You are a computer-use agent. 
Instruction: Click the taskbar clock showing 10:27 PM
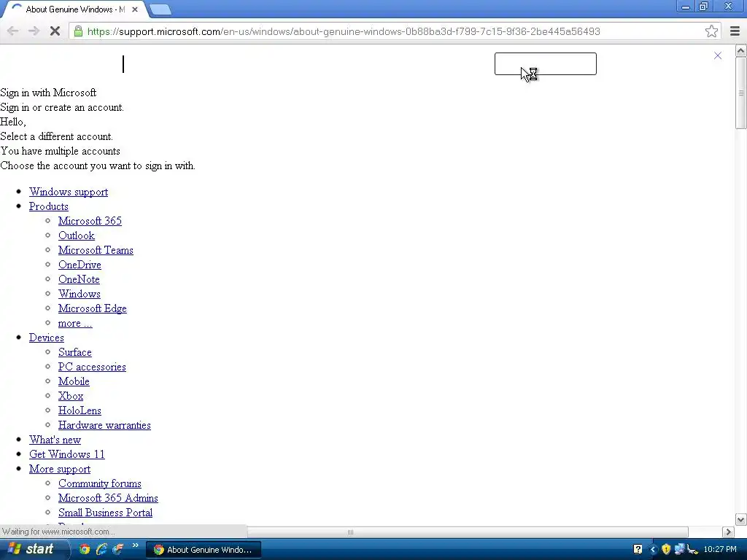click(x=720, y=550)
